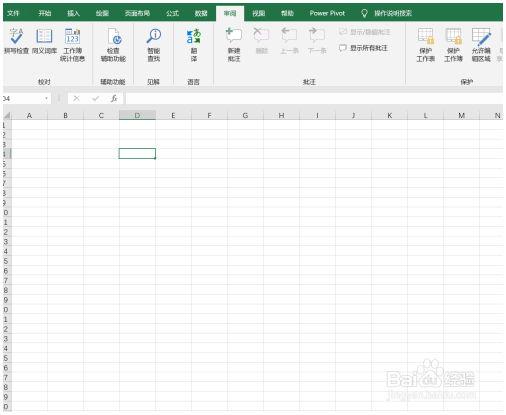506x415 pixels.
Task: Click the 操作说明搜索 tell me search box
Action: [393, 13]
